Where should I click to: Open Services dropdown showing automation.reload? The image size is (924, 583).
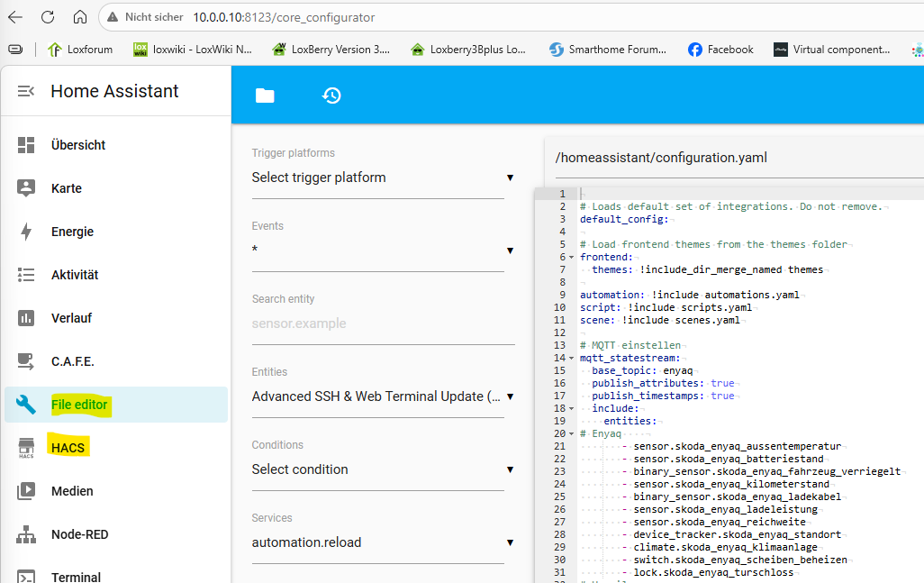[510, 542]
